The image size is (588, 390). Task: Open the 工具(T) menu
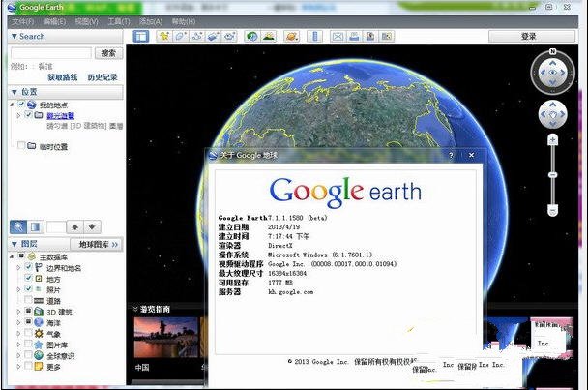point(119,21)
